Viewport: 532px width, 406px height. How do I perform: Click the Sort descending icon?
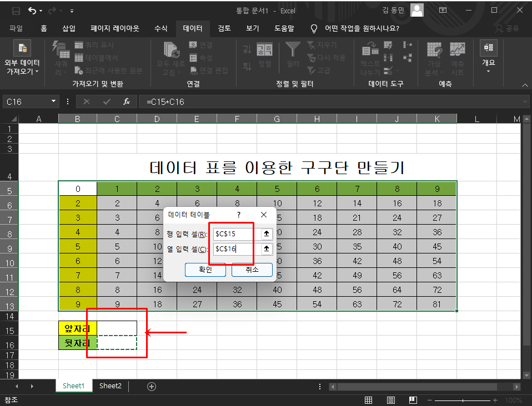[x=247, y=66]
